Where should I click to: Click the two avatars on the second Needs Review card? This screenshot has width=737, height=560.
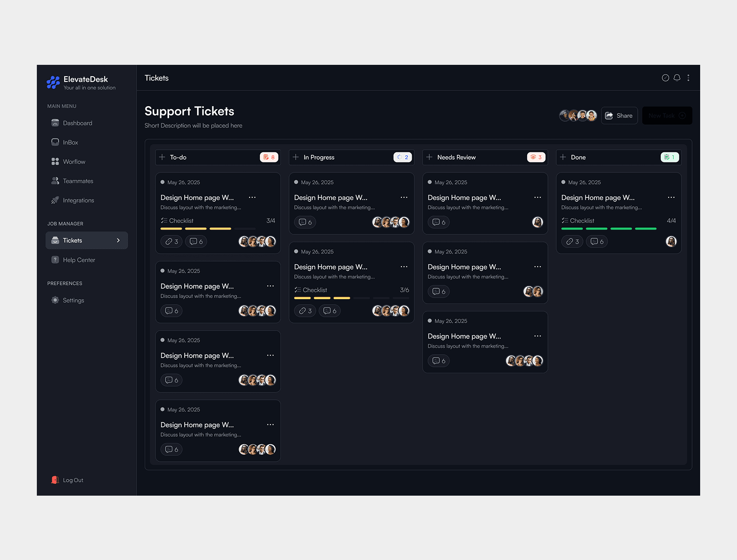[534, 292]
